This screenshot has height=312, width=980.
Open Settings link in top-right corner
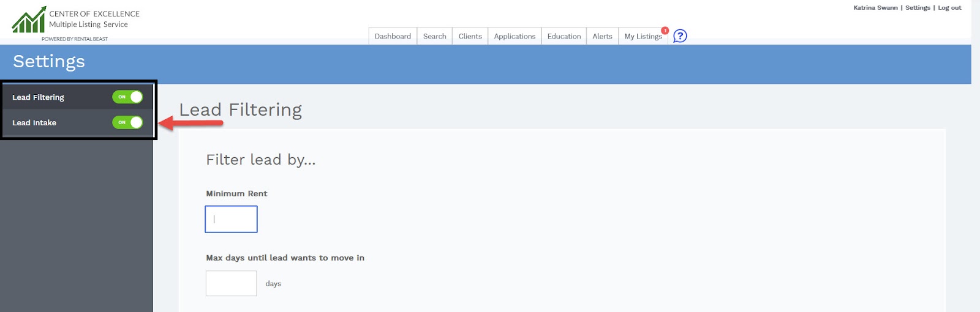point(918,8)
